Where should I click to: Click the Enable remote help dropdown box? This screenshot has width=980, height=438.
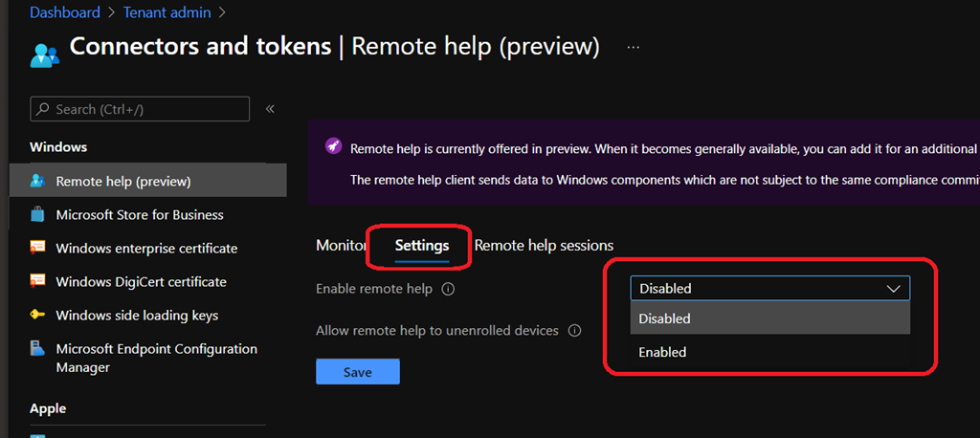(x=769, y=288)
